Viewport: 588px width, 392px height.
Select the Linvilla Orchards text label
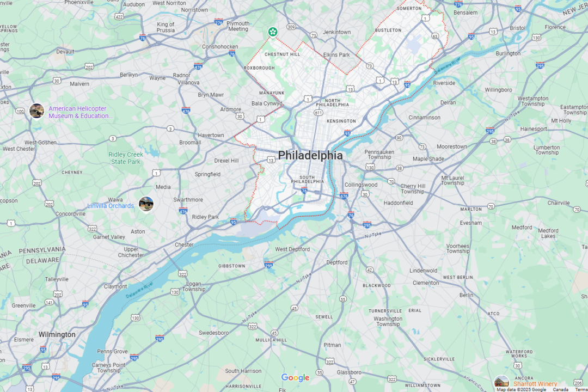tap(110, 206)
